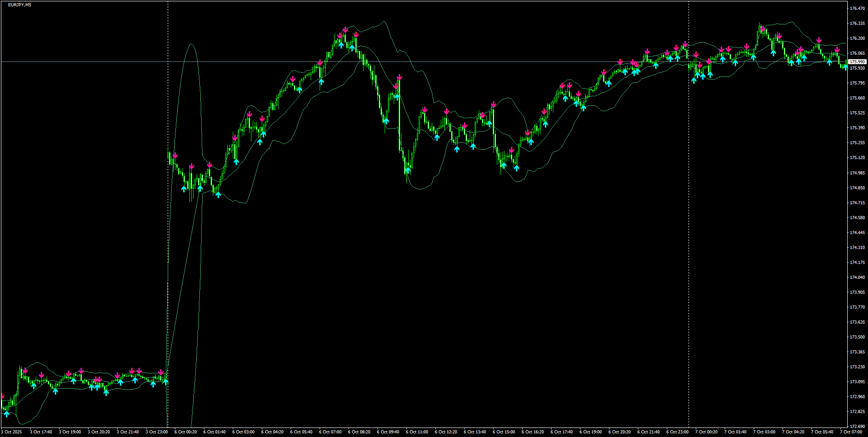Click the 7 Oct 03:00 axis label
868x437 pixels.
coord(764,432)
